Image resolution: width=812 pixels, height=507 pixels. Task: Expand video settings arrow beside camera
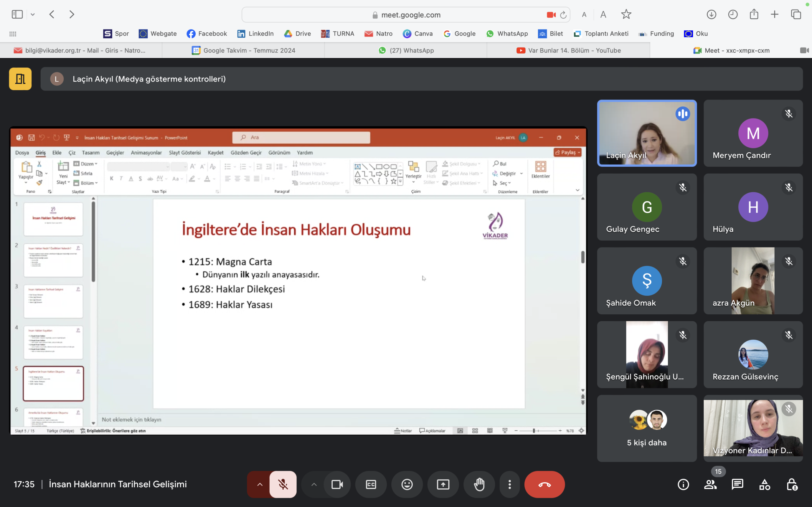(x=314, y=484)
